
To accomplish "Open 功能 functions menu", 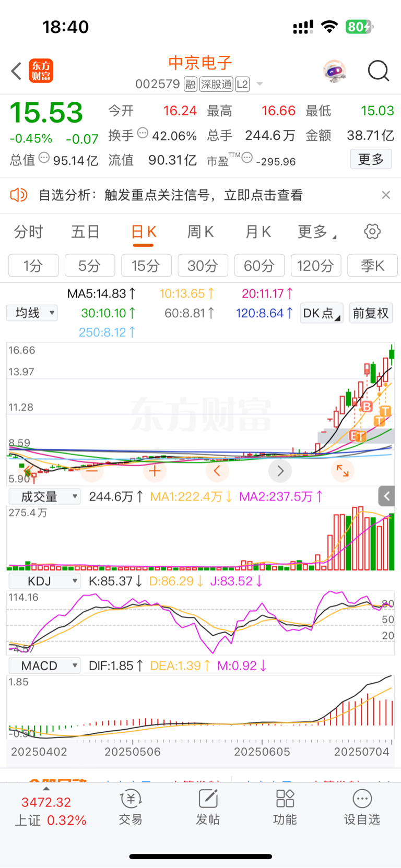I will 285,807.
